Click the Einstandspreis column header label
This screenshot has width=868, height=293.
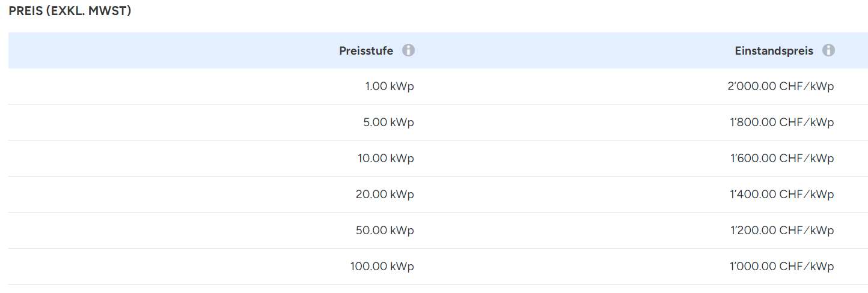[x=774, y=51]
